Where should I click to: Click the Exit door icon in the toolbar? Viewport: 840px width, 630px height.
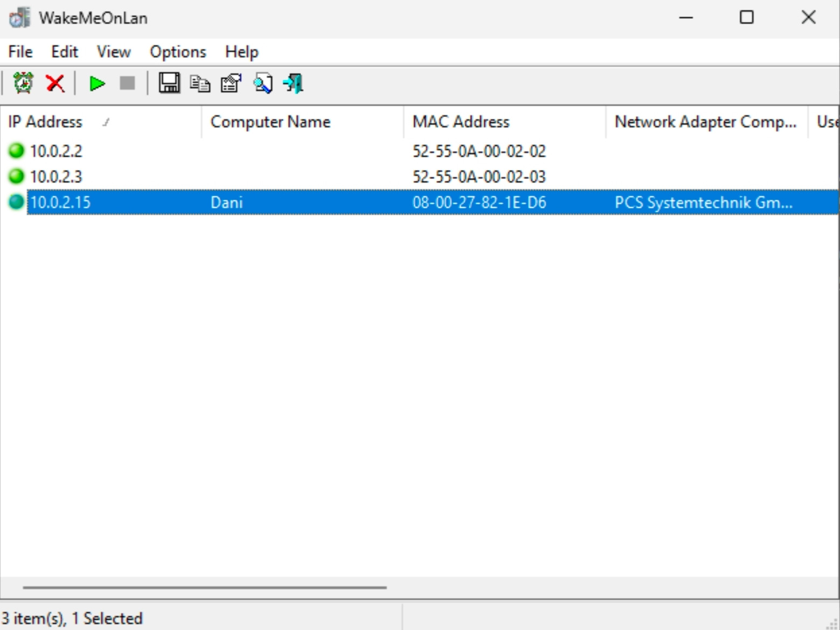pos(294,83)
